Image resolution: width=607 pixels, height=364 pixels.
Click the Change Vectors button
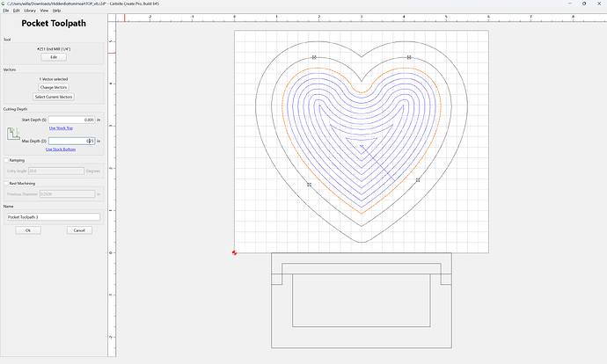(54, 87)
